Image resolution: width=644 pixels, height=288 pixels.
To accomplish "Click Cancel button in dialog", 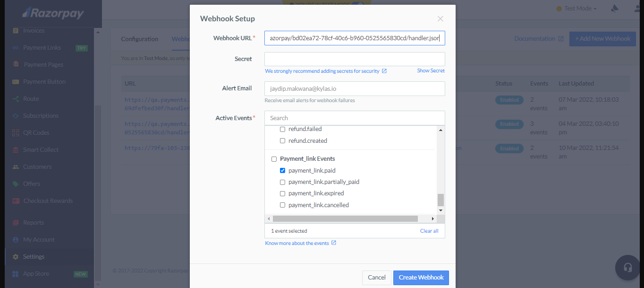I will [x=377, y=278].
